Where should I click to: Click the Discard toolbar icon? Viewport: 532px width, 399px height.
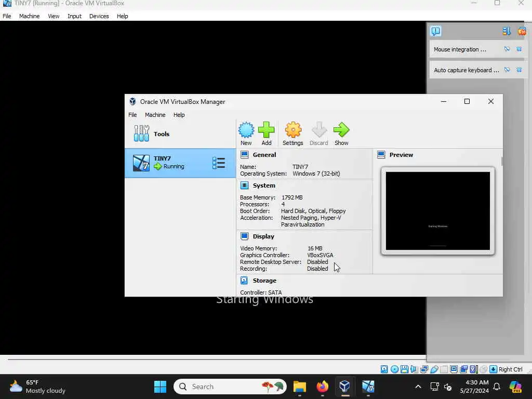(319, 134)
